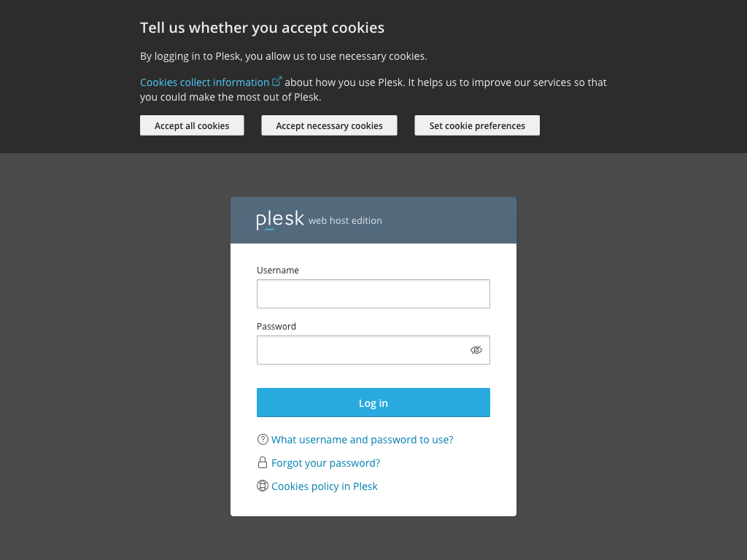The height and width of the screenshot is (560, 747).
Task: Open the Cookies policy in Plesk link
Action: point(324,486)
